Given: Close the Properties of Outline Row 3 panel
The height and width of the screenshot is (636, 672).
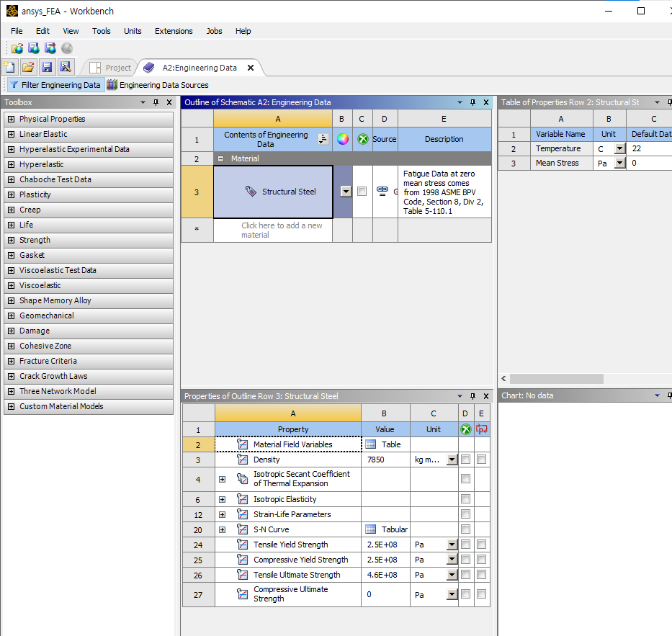Looking at the screenshot, I should point(486,396).
